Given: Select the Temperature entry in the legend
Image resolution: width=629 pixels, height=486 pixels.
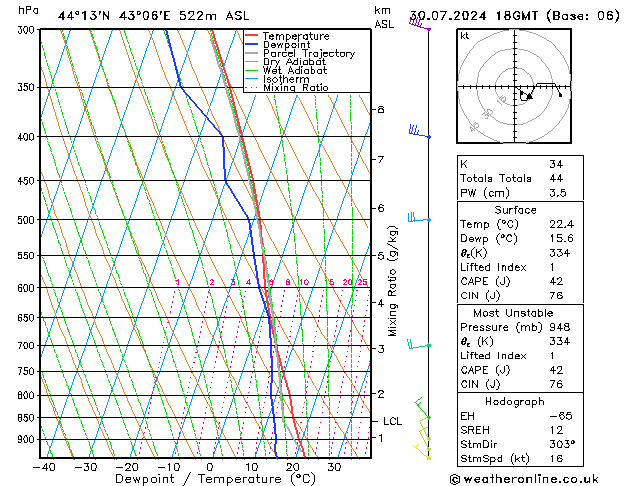Looking at the screenshot, I should pos(298,36).
